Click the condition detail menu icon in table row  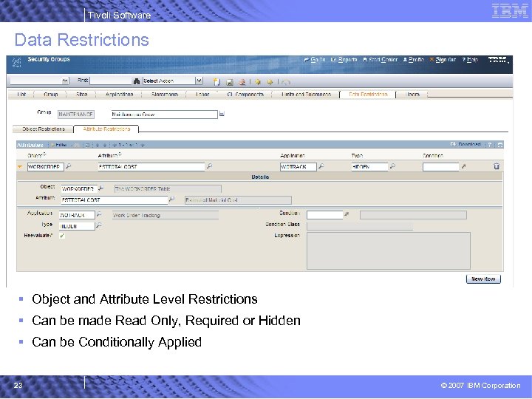pyautogui.click(x=463, y=166)
